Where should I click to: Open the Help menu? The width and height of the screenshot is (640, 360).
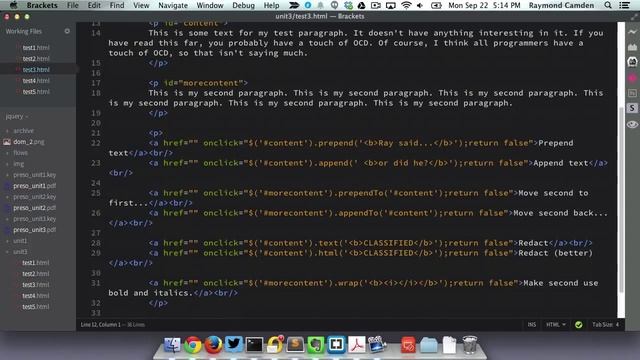(271, 5)
